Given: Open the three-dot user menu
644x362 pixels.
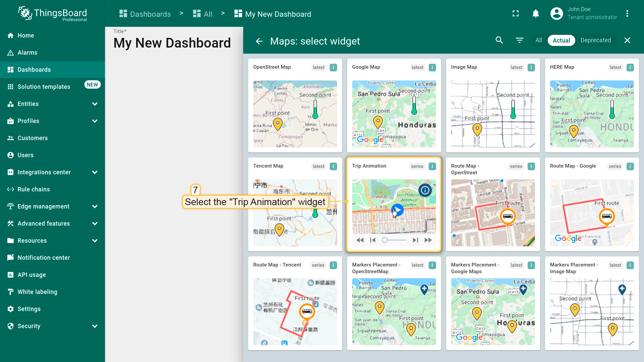Looking at the screenshot, I should [627, 13].
